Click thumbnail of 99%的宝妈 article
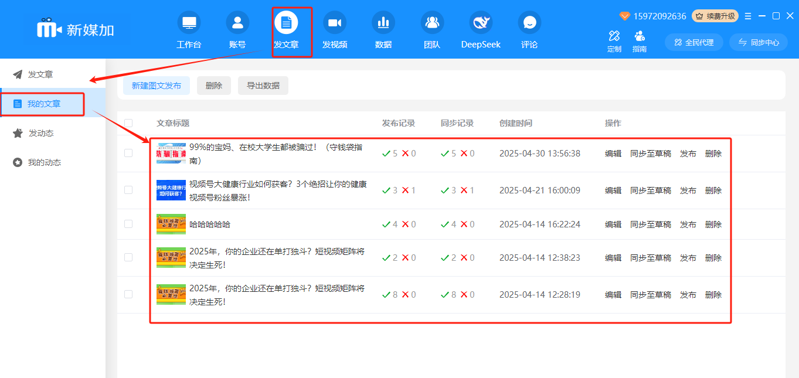 (171, 153)
